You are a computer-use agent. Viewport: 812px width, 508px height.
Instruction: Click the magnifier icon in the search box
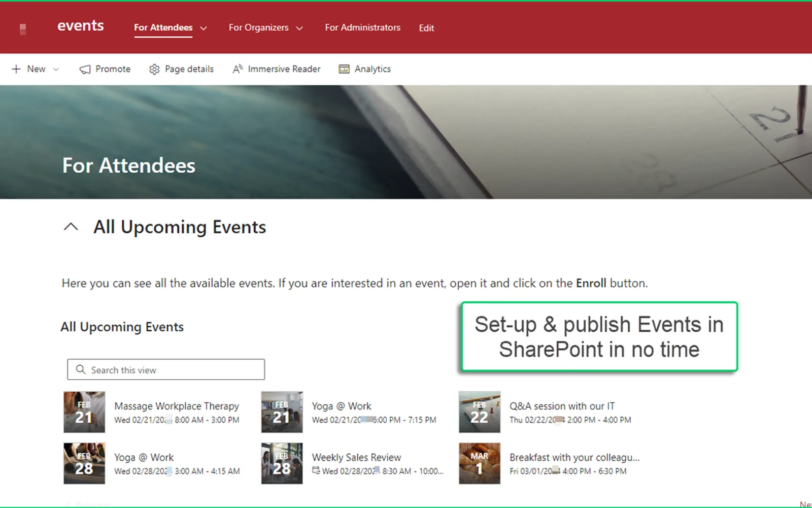(80, 369)
